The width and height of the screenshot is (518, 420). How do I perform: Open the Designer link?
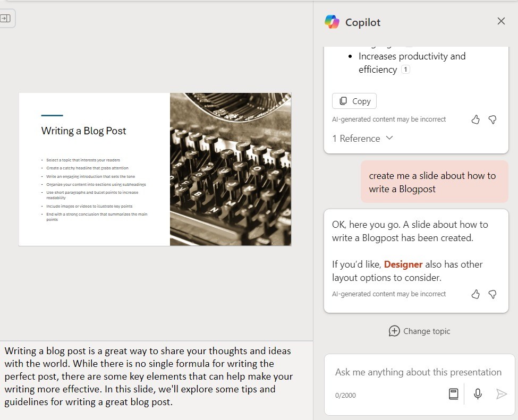coord(403,264)
